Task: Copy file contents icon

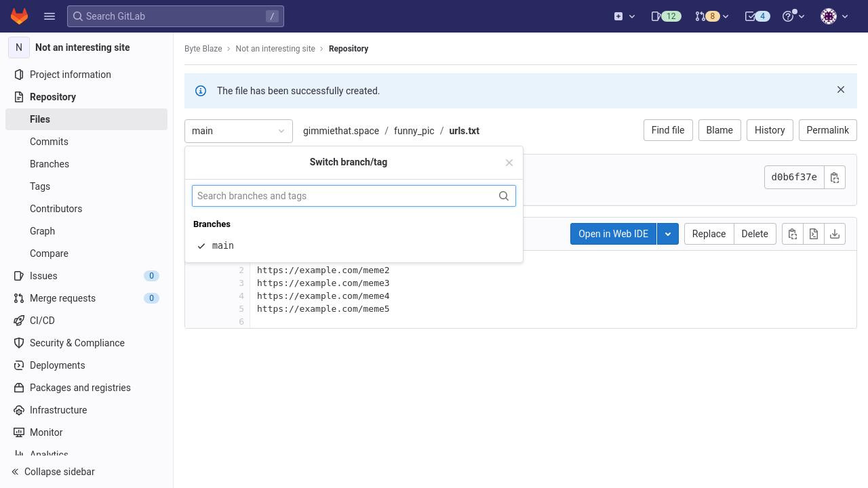Action: pos(793,234)
